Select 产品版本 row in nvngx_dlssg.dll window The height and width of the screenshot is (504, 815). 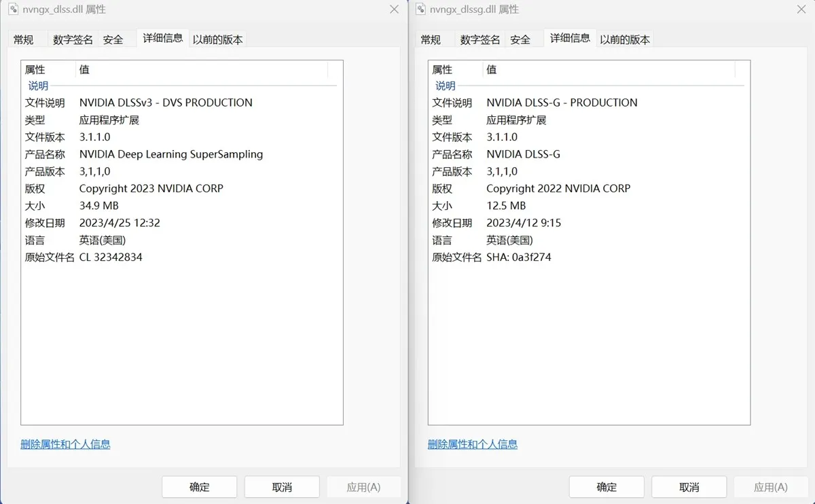(x=588, y=171)
